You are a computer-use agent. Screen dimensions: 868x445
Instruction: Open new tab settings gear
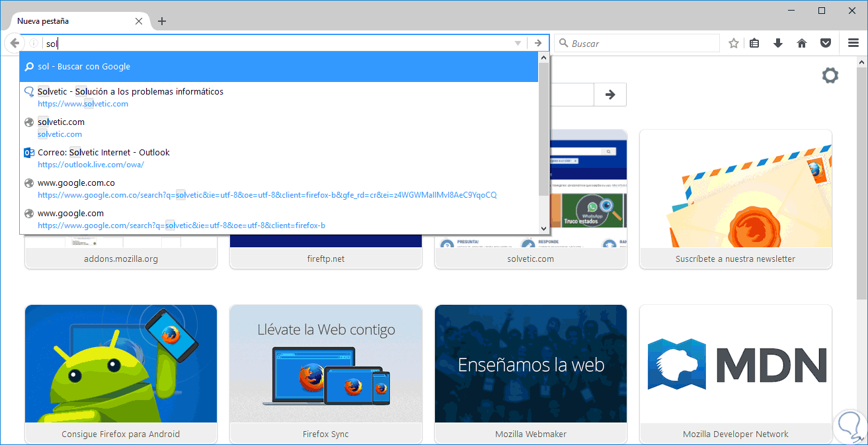830,75
